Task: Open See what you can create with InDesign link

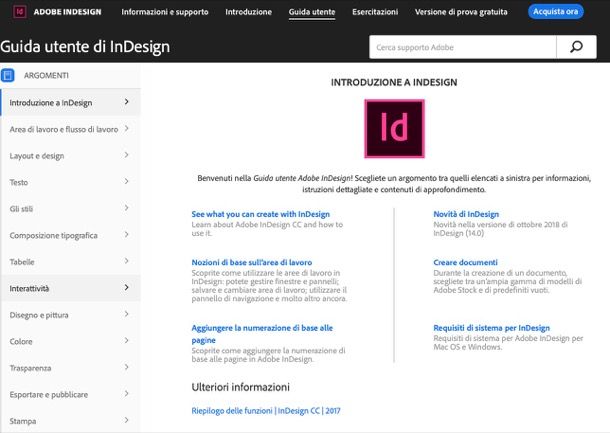Action: tap(261, 214)
